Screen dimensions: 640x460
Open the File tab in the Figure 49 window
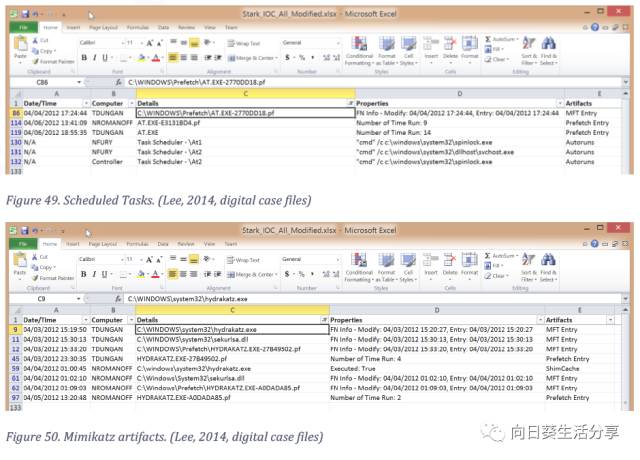coord(23,27)
